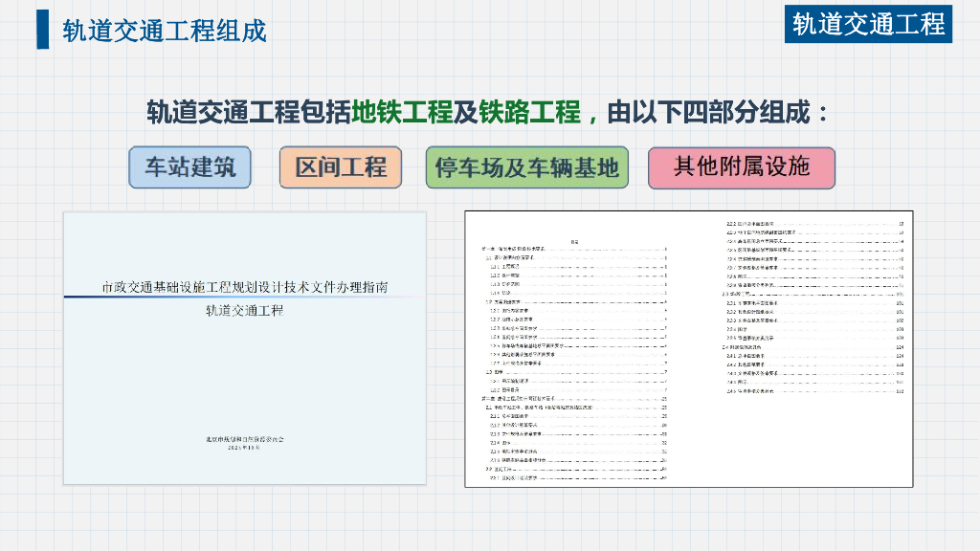Screen dimensions: 980x551
Task: Click the 目录 heading in the contents image
Action: (x=574, y=242)
